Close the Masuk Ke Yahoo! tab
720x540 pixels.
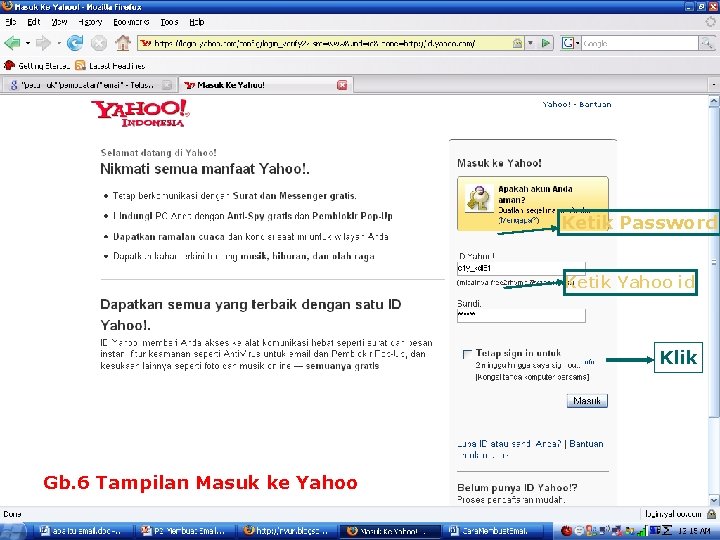click(x=342, y=85)
